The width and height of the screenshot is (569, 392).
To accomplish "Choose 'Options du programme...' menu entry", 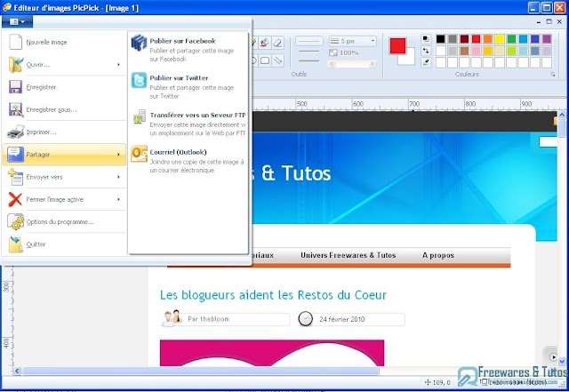I will point(65,221).
